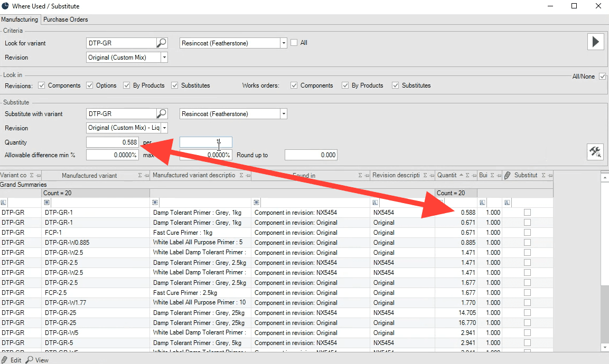Screen dimensions: 609x364
Task: Tick the All checkbox beside Resincoat dropdown
Action: tap(294, 43)
